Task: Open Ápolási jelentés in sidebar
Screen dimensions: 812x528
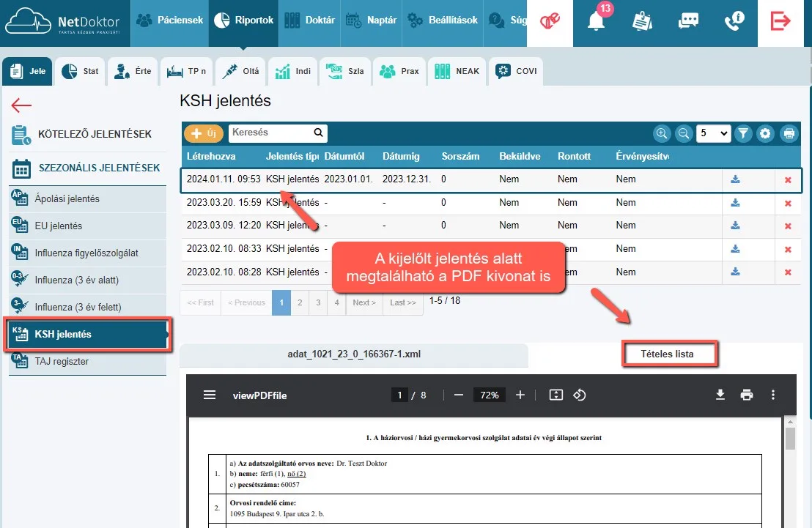Action: [87, 198]
